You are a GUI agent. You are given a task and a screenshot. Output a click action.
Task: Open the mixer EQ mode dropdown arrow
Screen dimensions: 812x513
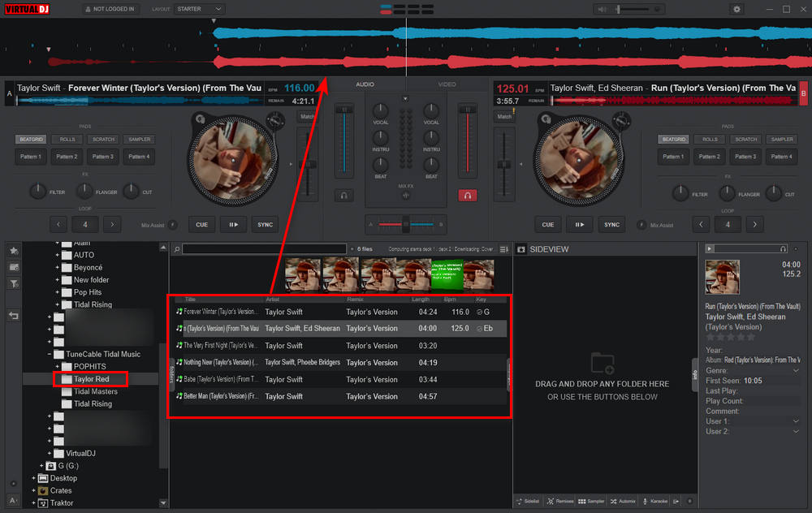click(x=405, y=98)
